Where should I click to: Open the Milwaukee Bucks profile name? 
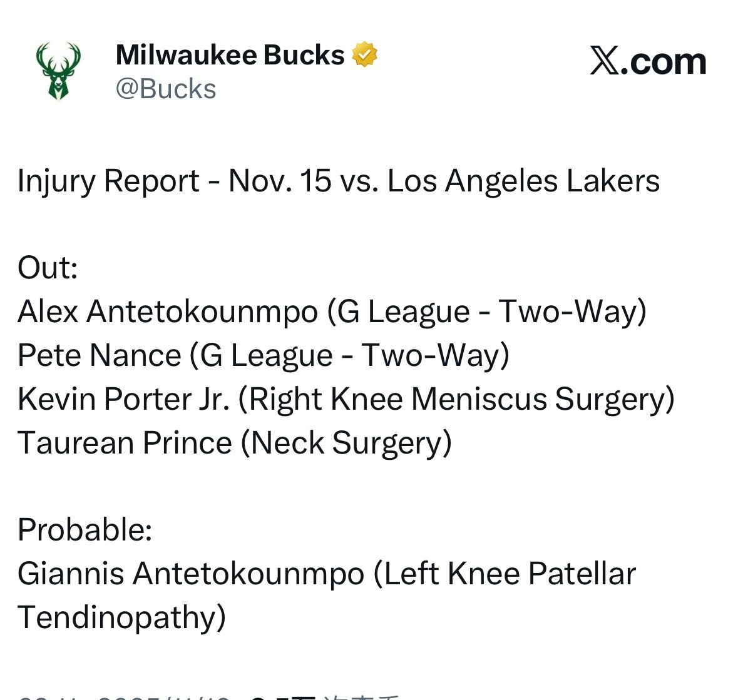pyautogui.click(x=230, y=55)
